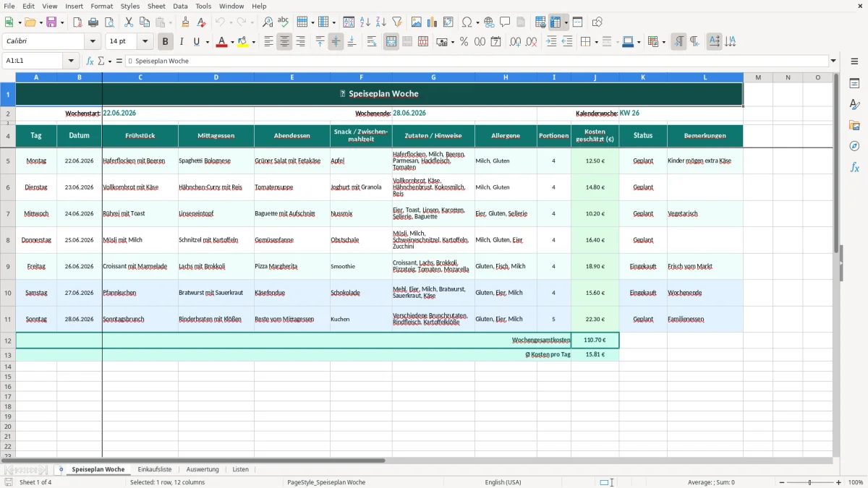
Task: Click Insert Comment speech-bubble icon
Action: 505,22
